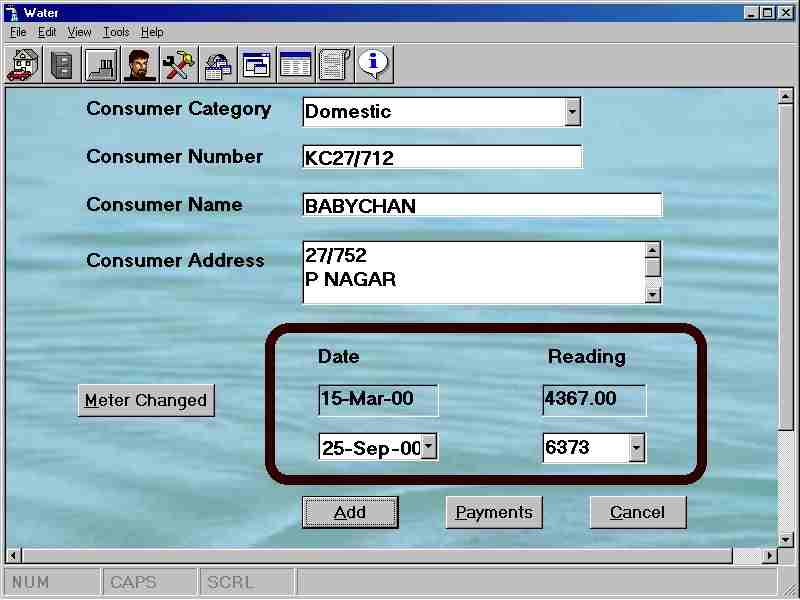Open the 25-Sep-00 date dropdown
The height and width of the screenshot is (600, 800).
(x=429, y=447)
